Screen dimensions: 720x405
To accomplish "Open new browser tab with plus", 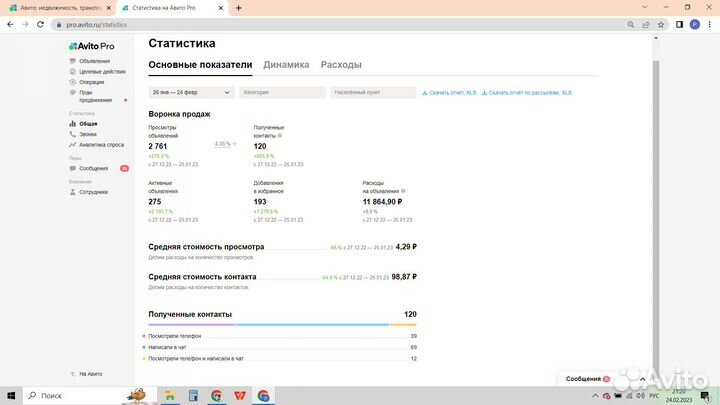I will [238, 8].
